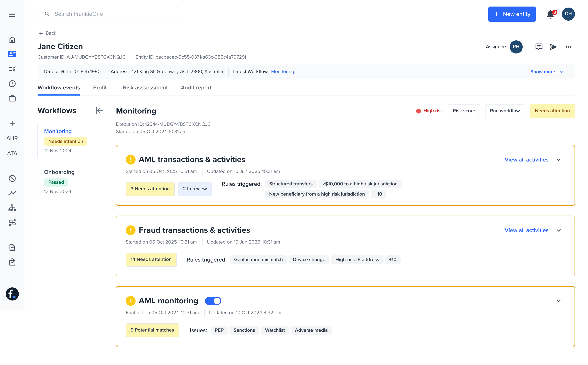
Task: Expand the AML transactions card chevron
Action: click(559, 160)
